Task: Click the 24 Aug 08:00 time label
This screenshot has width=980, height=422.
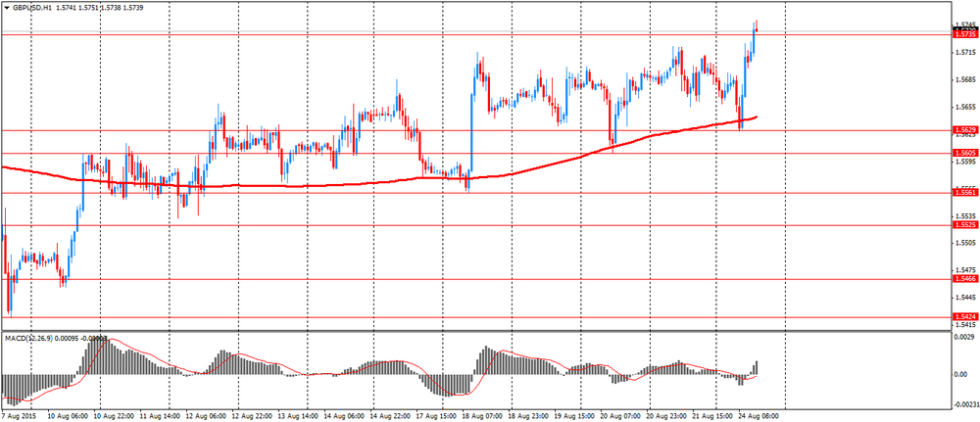Action: pyautogui.click(x=759, y=415)
